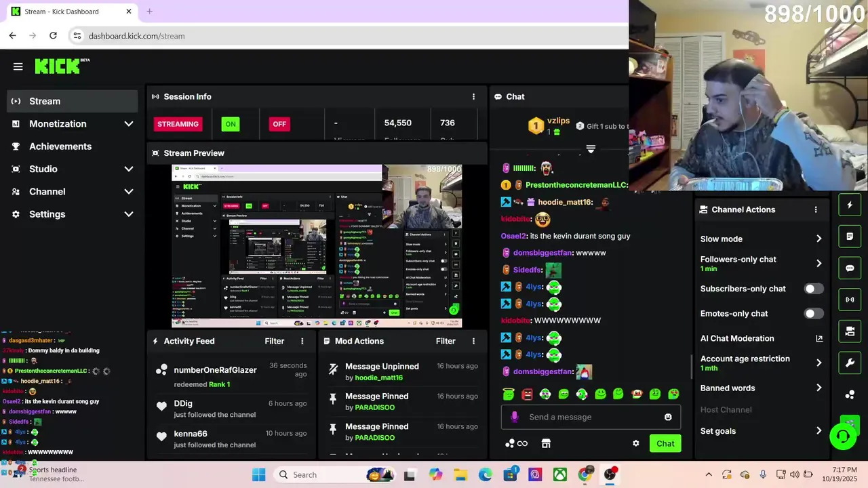Screen dimensions: 868x488
Task: Open Xbox app from taskbar
Action: [559, 474]
